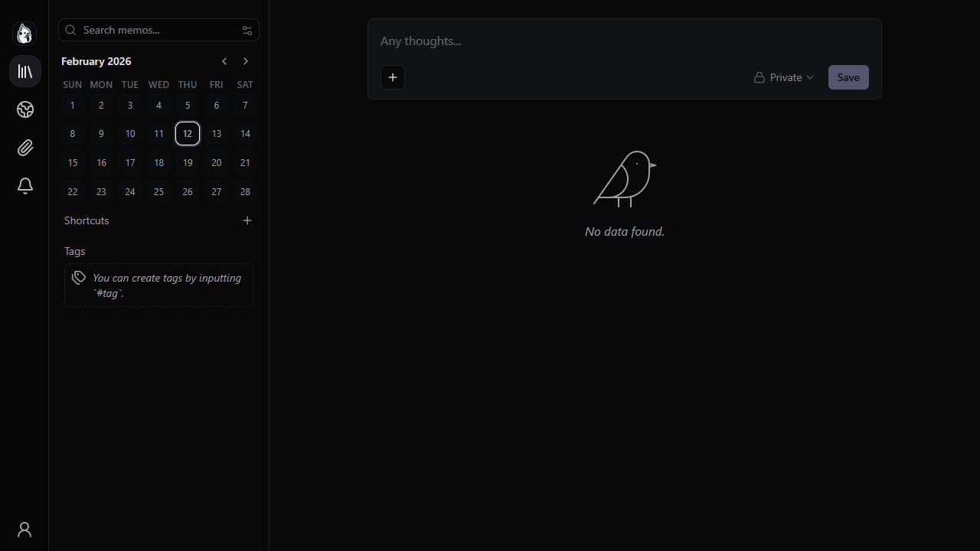This screenshot has width=980, height=551.
Task: Open the Explore globe icon
Action: click(24, 109)
